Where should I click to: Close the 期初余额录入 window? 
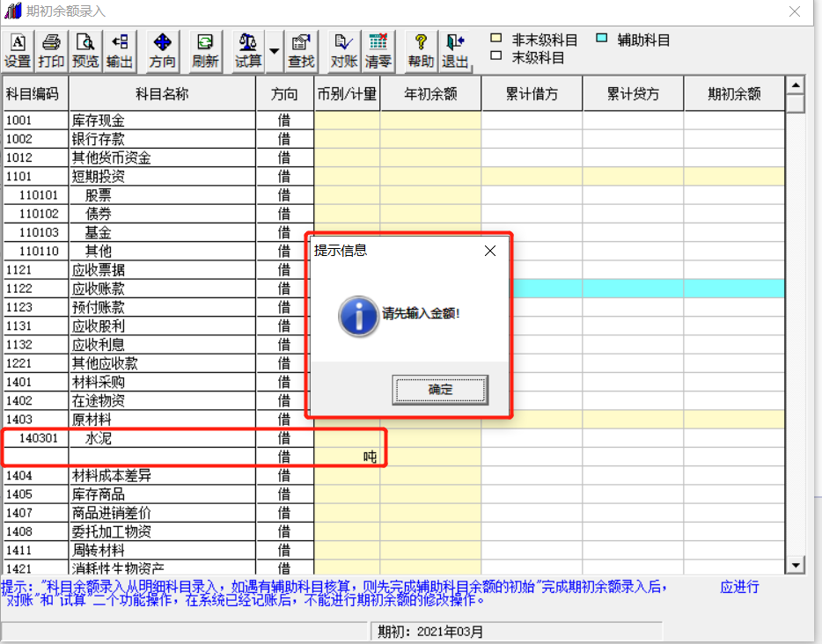(x=795, y=11)
